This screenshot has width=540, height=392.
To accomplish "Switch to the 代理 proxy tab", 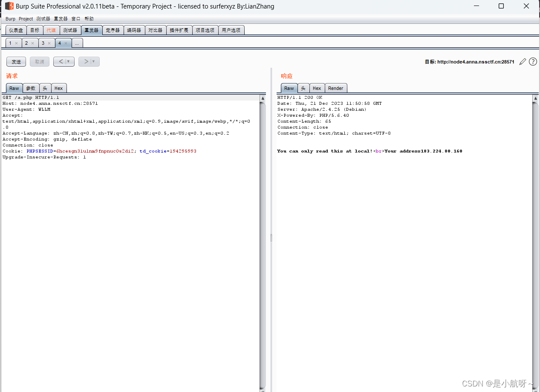I will [51, 30].
